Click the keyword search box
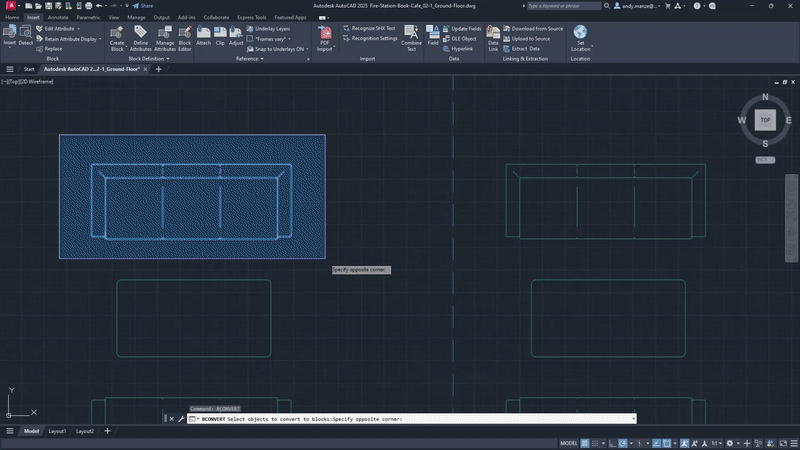800x450 pixels. [x=564, y=6]
